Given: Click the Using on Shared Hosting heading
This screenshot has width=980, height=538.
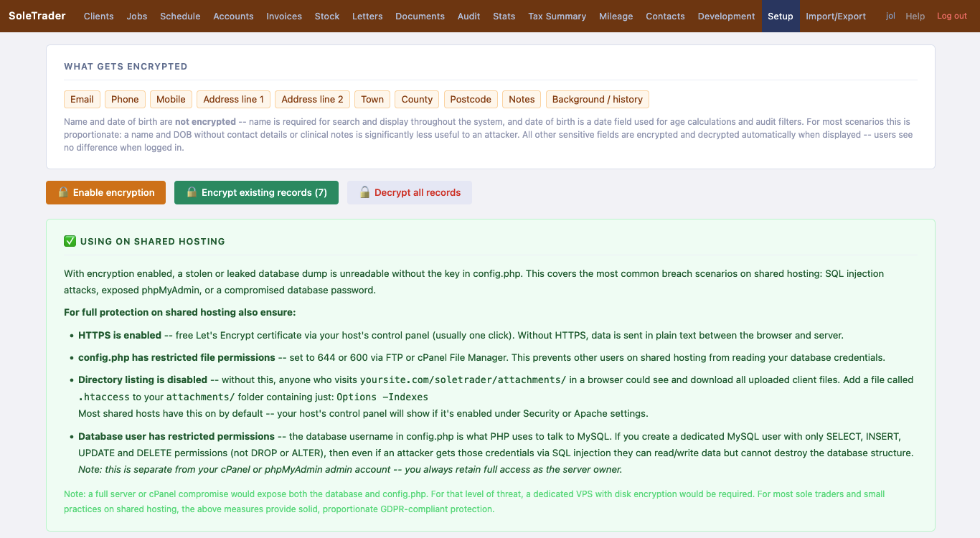Looking at the screenshot, I should click(x=153, y=241).
